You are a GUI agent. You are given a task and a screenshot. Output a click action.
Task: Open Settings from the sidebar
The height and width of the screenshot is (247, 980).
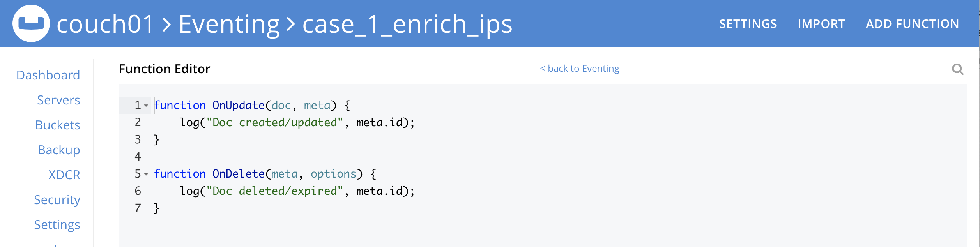point(57,224)
